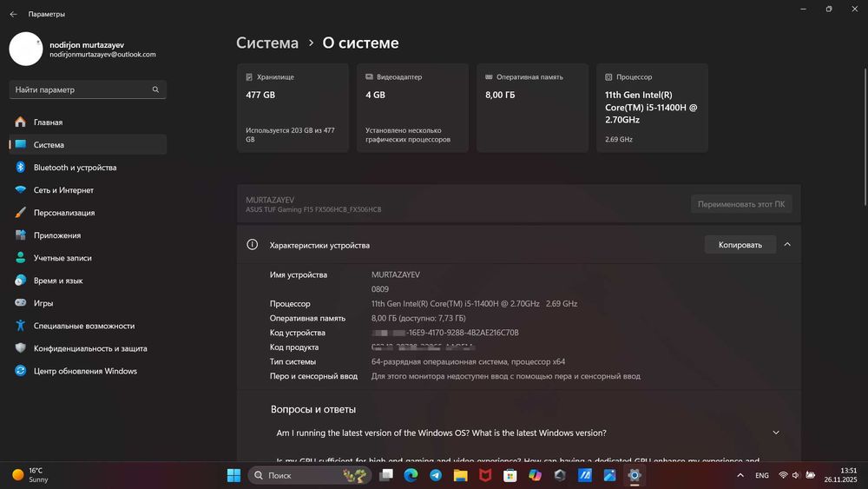Click the magnifier icon in search box
868x489 pixels.
155,89
